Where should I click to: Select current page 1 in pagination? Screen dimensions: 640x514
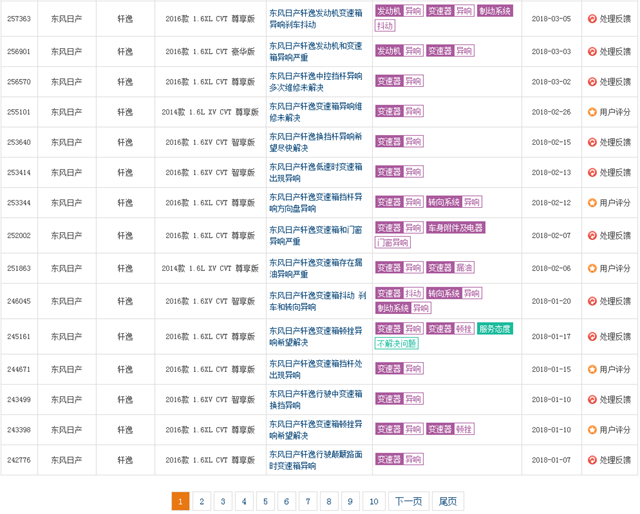click(180, 501)
